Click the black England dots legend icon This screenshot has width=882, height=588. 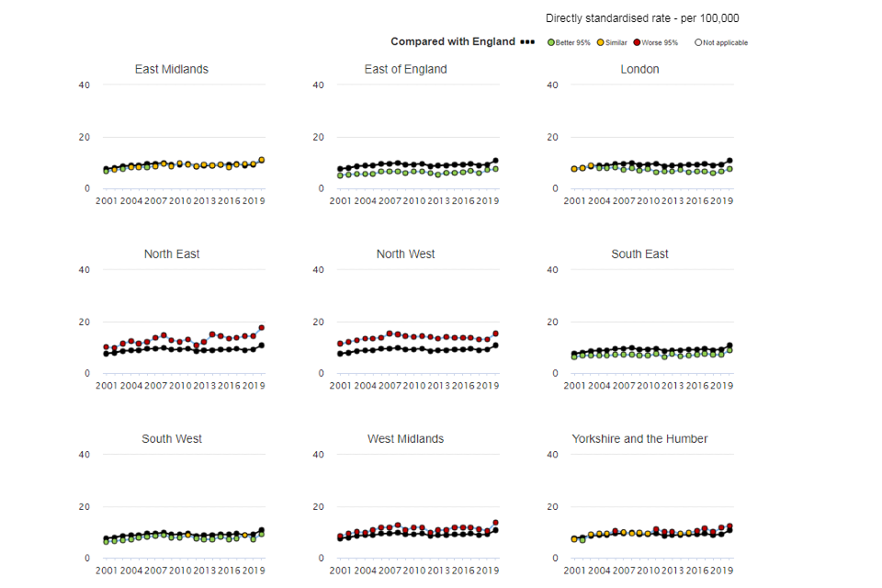click(x=527, y=42)
